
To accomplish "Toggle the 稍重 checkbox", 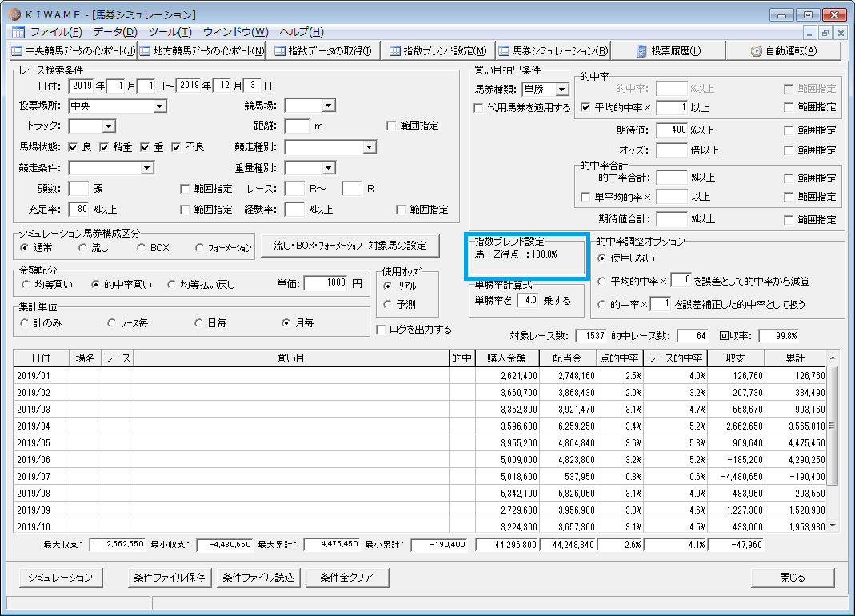I will coord(104,147).
